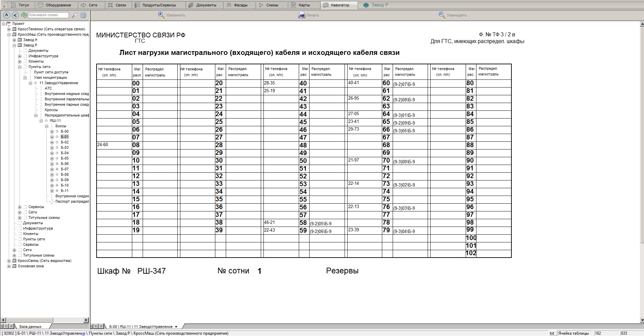Open the gear settings icon by the search field
Image resolution: width=644 pixels, height=336 pixels.
[x=83, y=15]
